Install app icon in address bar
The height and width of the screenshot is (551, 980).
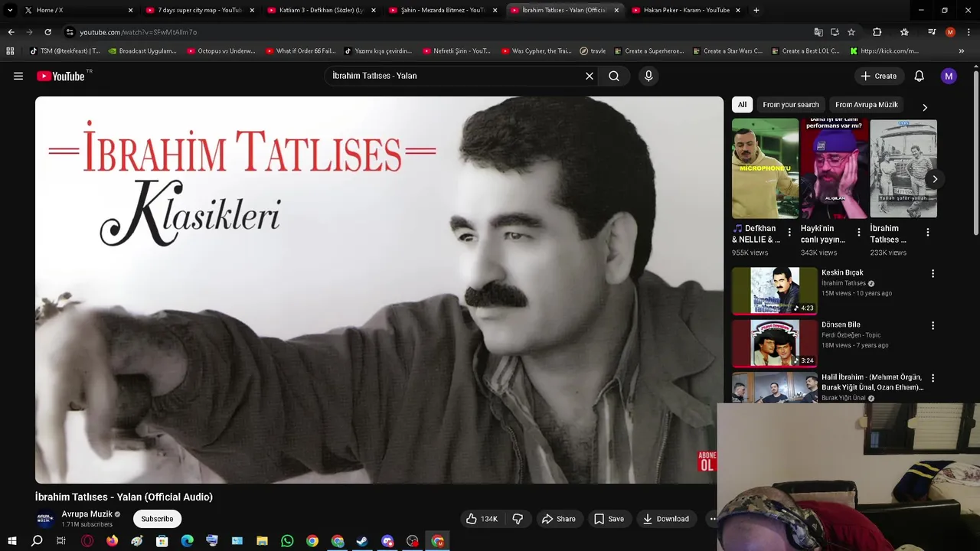pos(835,32)
